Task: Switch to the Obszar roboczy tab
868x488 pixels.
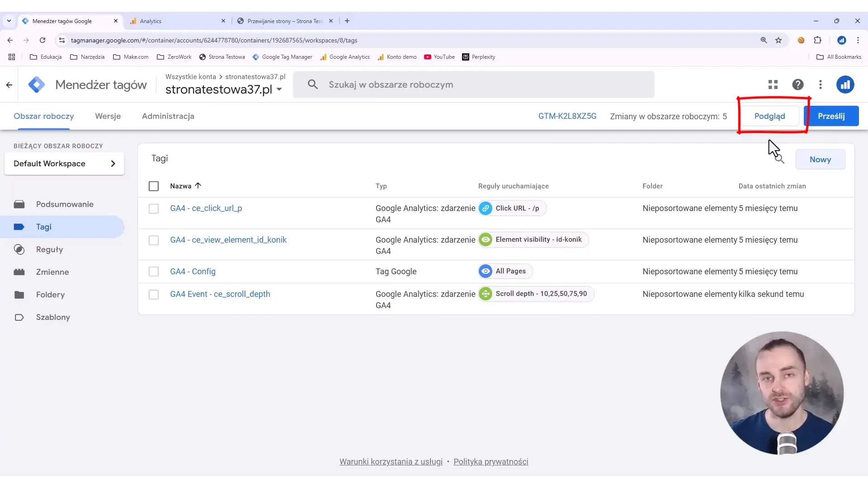Action: (44, 116)
